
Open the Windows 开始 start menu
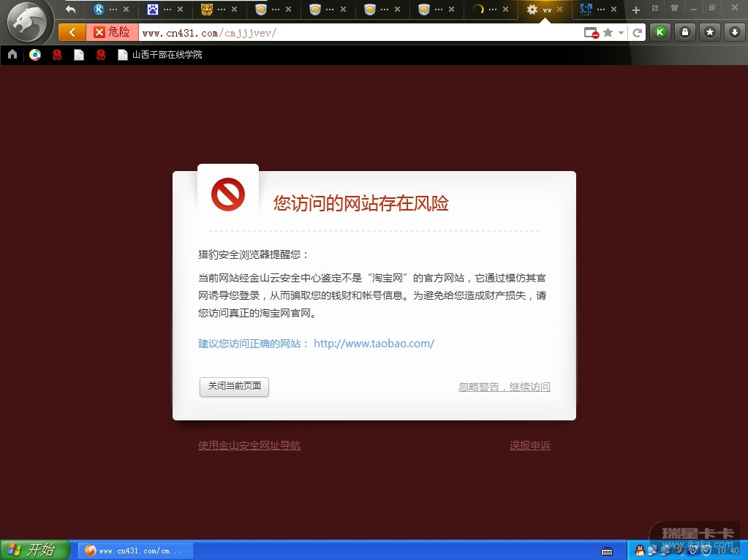[x=34, y=550]
